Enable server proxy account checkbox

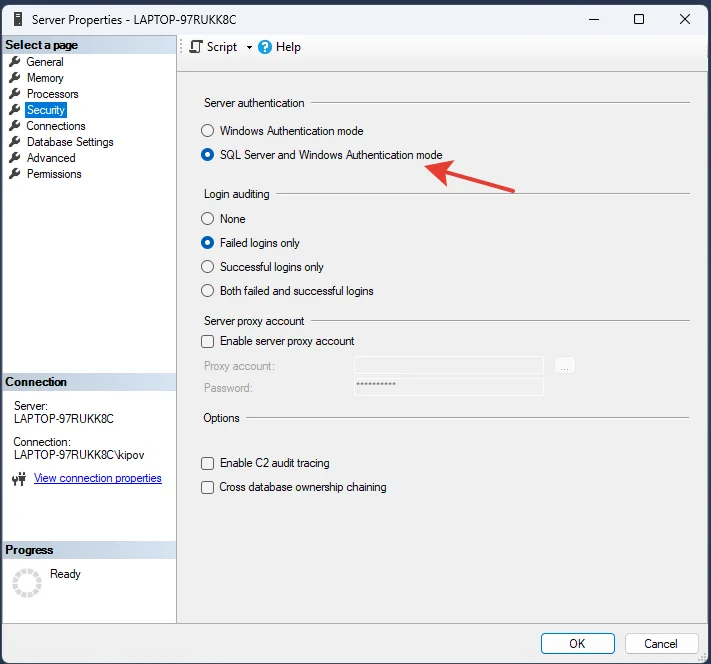[208, 341]
